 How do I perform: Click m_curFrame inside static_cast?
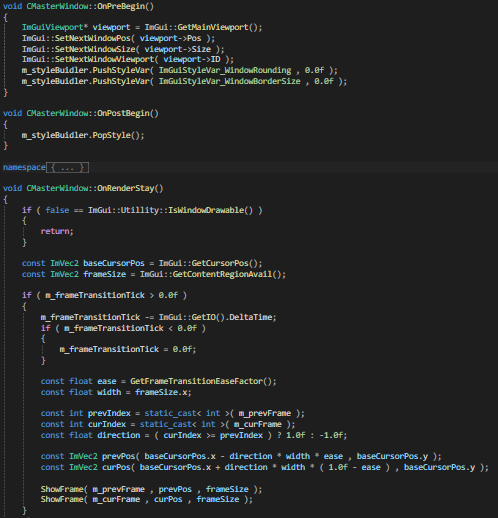point(258,424)
